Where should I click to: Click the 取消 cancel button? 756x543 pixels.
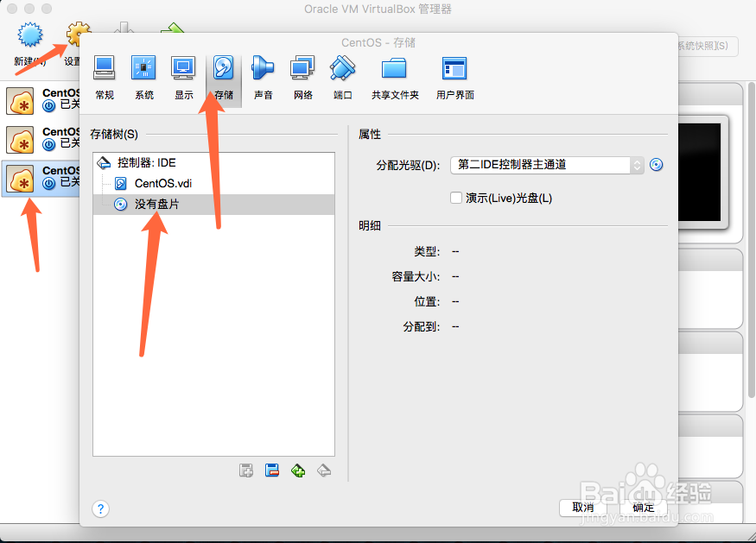(x=583, y=508)
